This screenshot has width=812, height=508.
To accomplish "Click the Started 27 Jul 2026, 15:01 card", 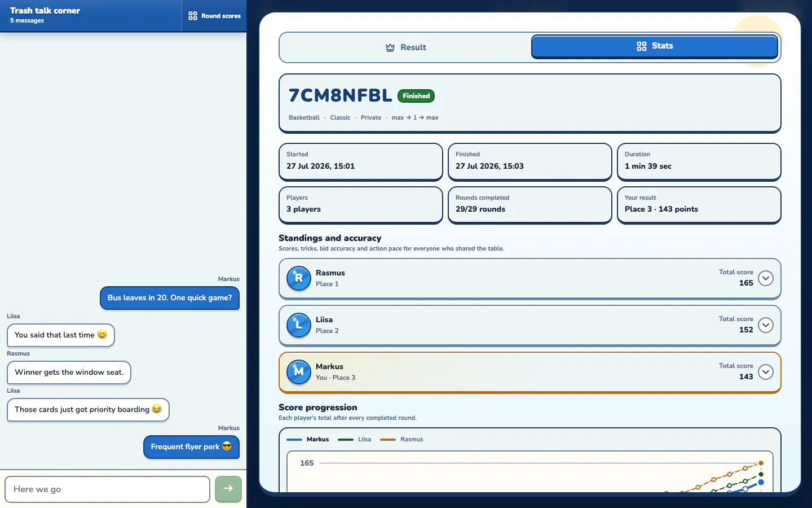I will (361, 161).
